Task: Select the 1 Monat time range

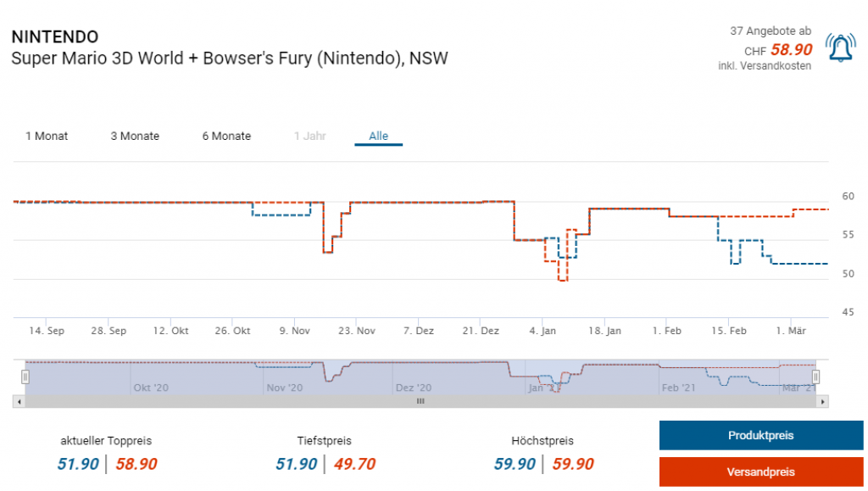Action: [x=47, y=136]
